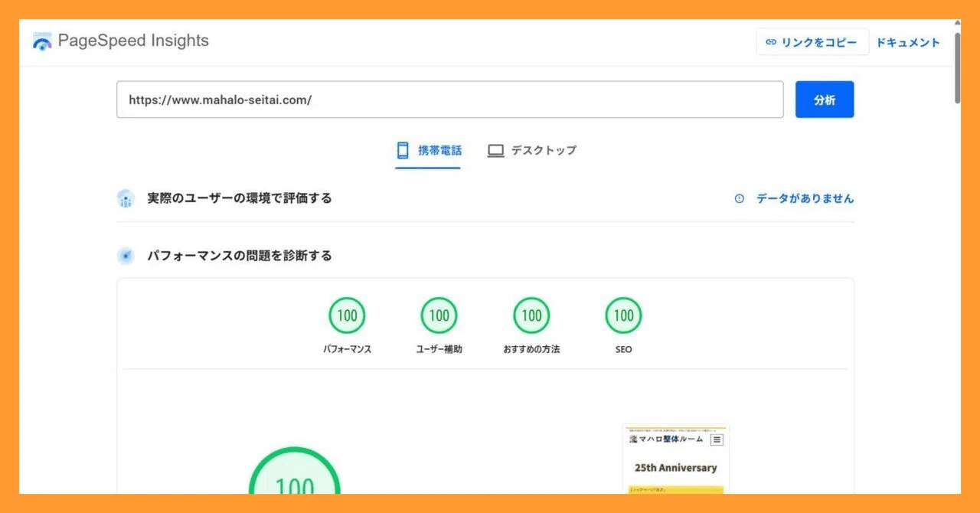Click the おすすめの方法 100 score gauge

(x=531, y=315)
